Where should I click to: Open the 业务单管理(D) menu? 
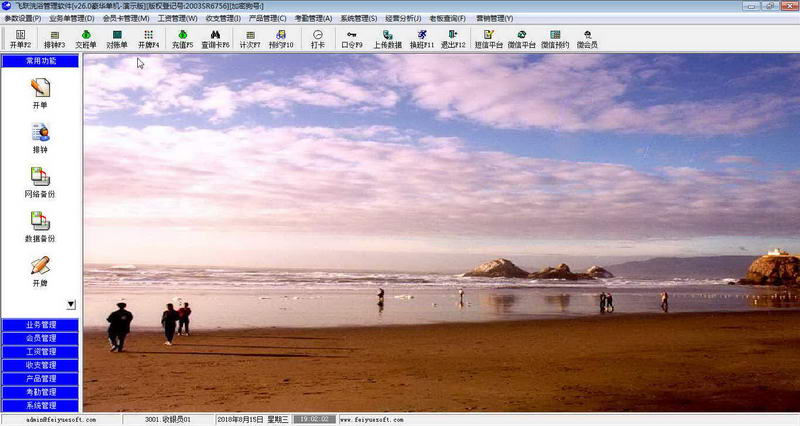71,18
